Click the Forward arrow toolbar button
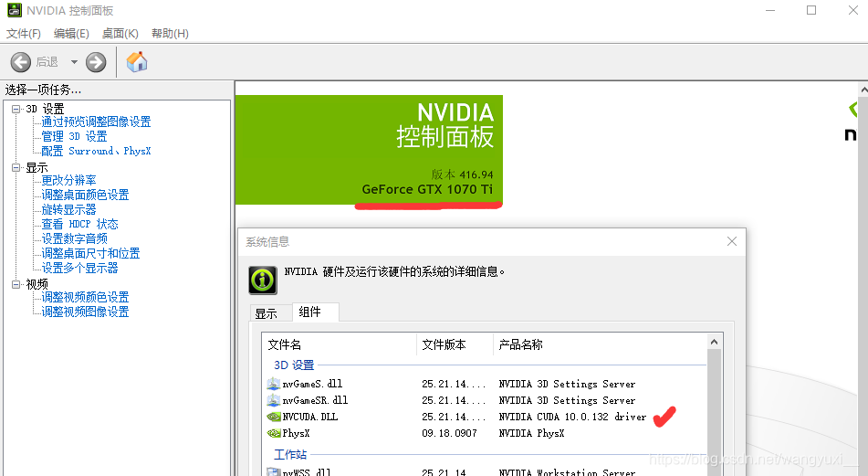The image size is (868, 476). click(x=96, y=62)
